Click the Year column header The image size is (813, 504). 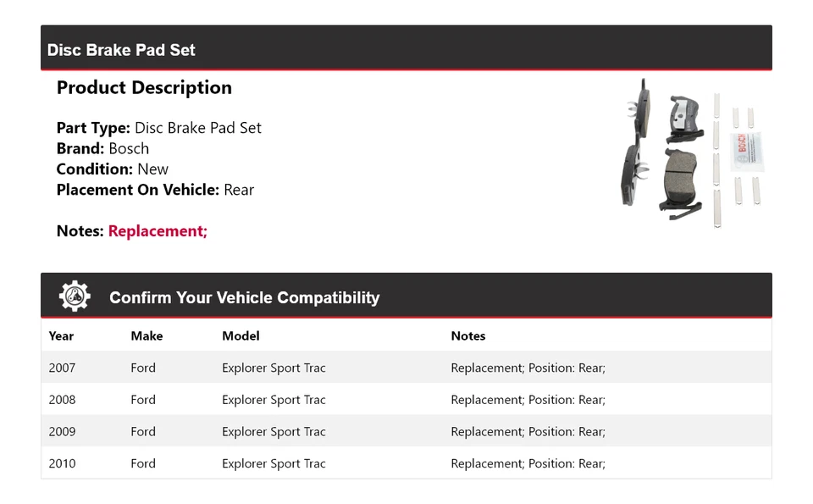[x=61, y=335]
